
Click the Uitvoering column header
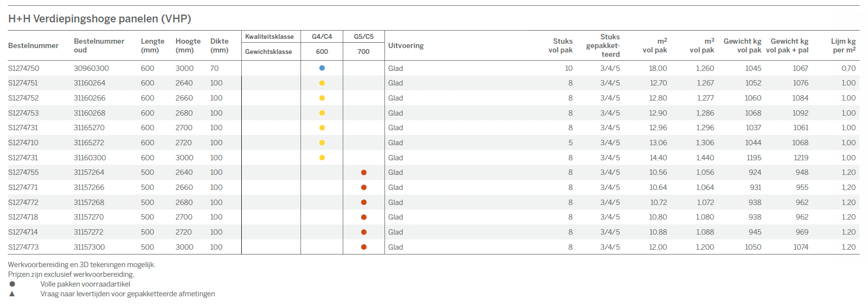pyautogui.click(x=406, y=46)
